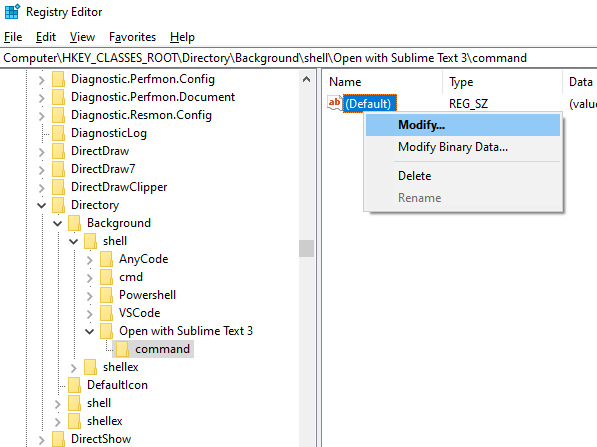Screen dimensions: 597x447
Task: Collapse the Directory key
Action: tap(42, 206)
